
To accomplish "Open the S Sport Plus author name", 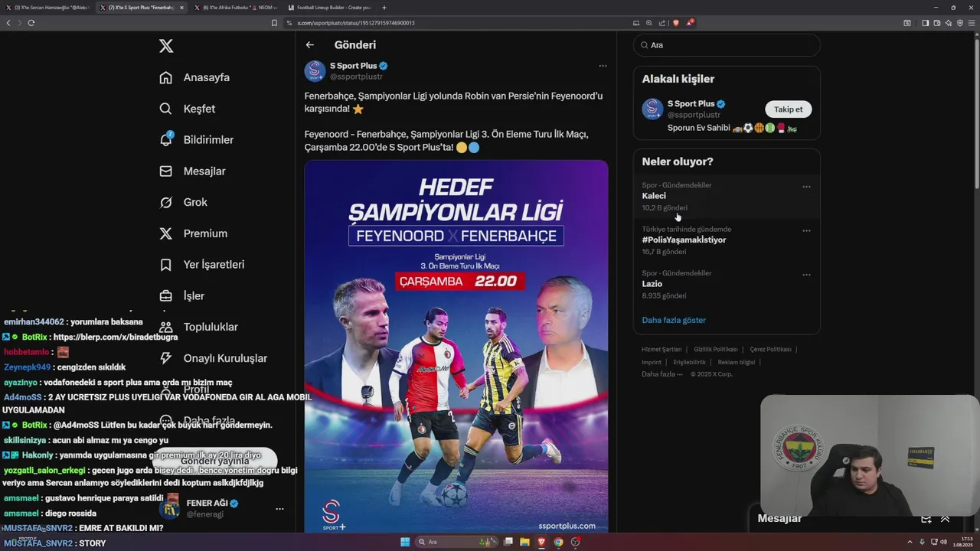I will click(354, 66).
